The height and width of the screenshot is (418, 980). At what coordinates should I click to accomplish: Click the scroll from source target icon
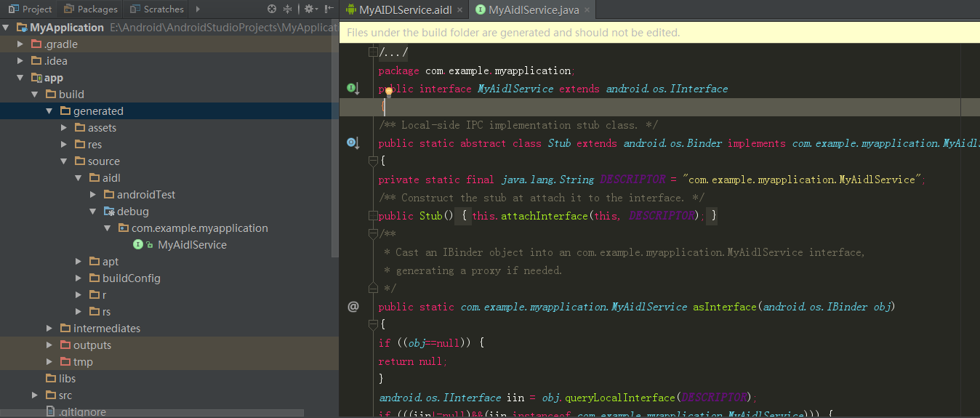point(272,9)
